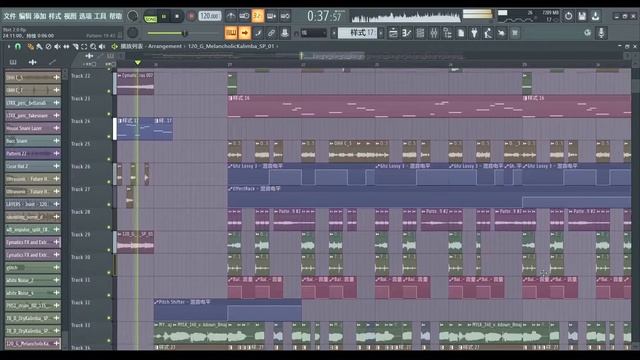
Task: Toggle overdub/blend recording icon
Action: click(271, 16)
